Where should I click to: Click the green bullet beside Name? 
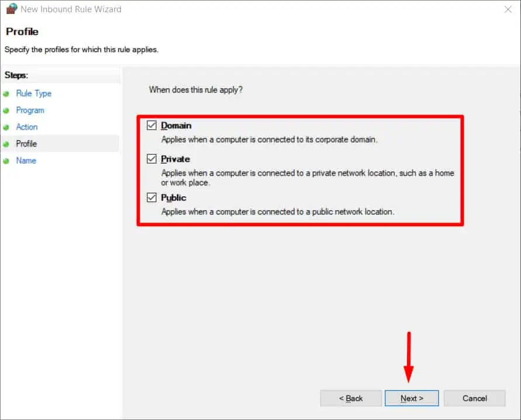[6, 161]
